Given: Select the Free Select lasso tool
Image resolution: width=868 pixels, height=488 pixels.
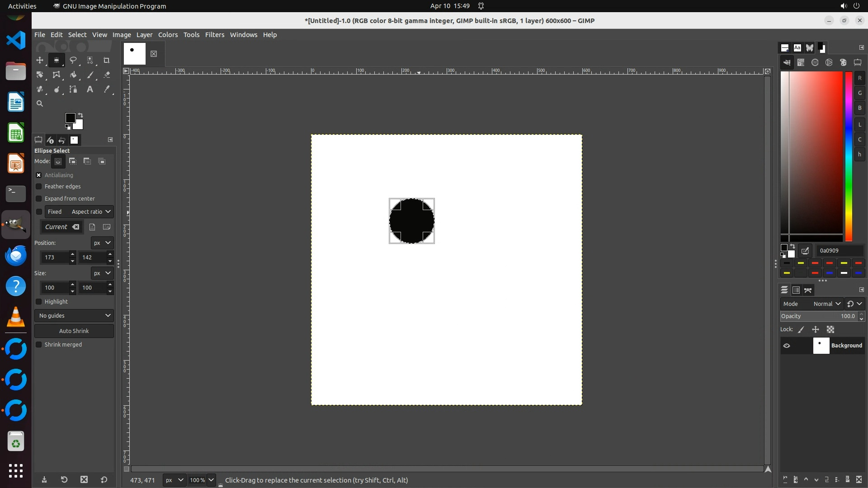Looking at the screenshot, I should pyautogui.click(x=73, y=60).
